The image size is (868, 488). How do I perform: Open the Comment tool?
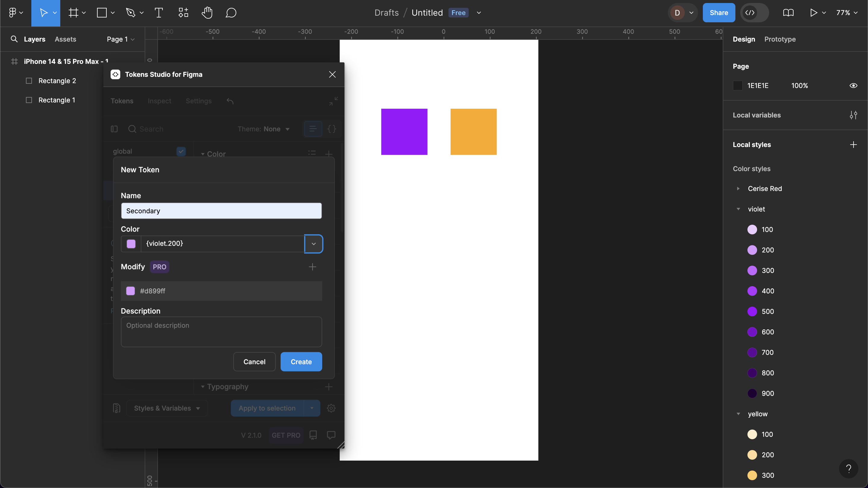[231, 13]
